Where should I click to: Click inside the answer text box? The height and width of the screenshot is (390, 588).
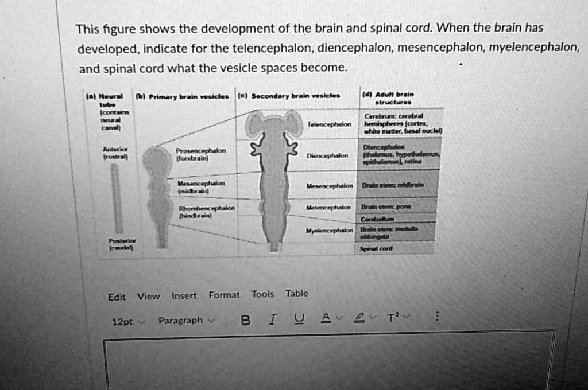(330, 361)
